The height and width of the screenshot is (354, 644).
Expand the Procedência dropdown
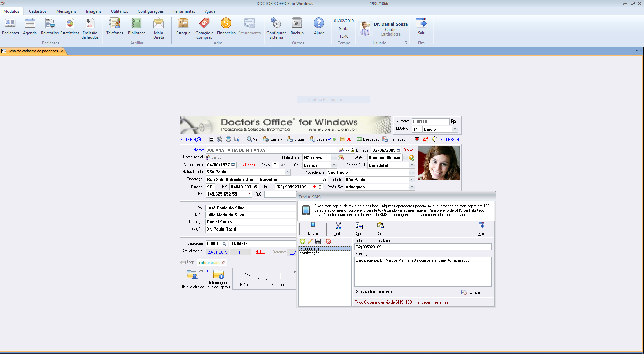pyautogui.click(x=412, y=172)
